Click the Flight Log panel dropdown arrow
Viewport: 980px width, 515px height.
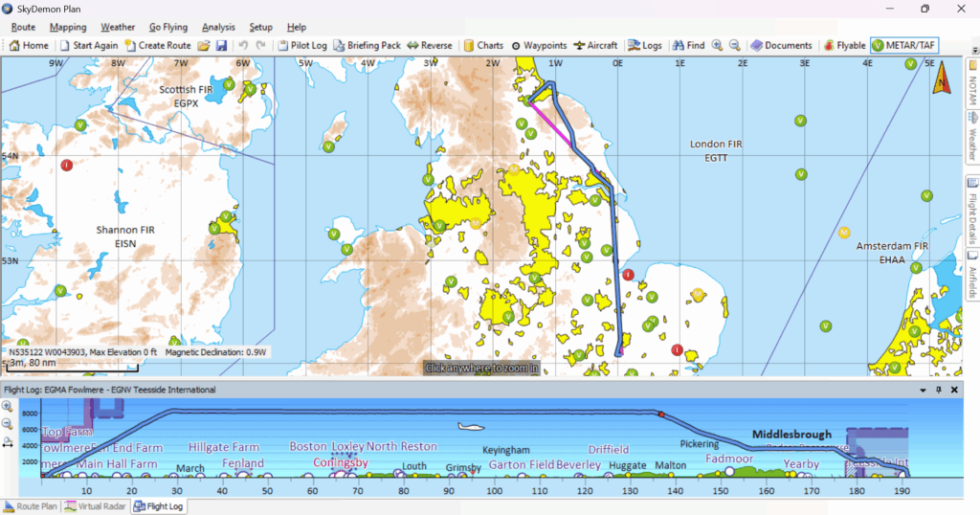923,390
